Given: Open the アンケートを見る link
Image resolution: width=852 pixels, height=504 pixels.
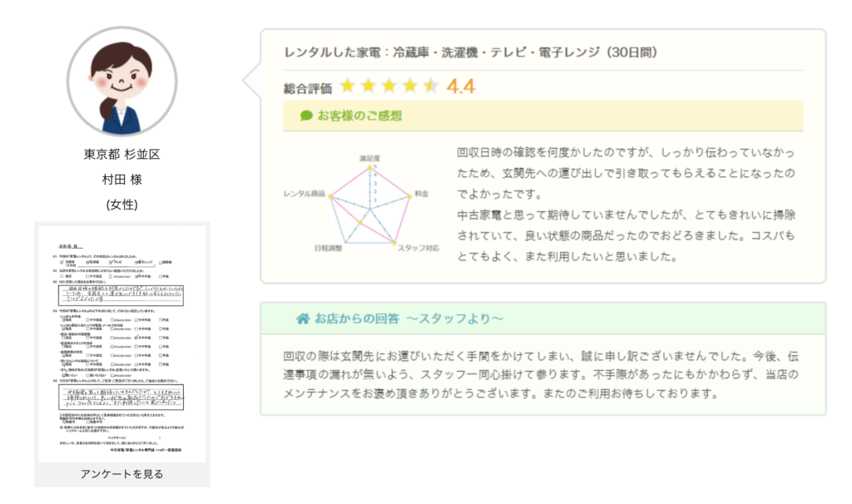Looking at the screenshot, I should pos(121,474).
